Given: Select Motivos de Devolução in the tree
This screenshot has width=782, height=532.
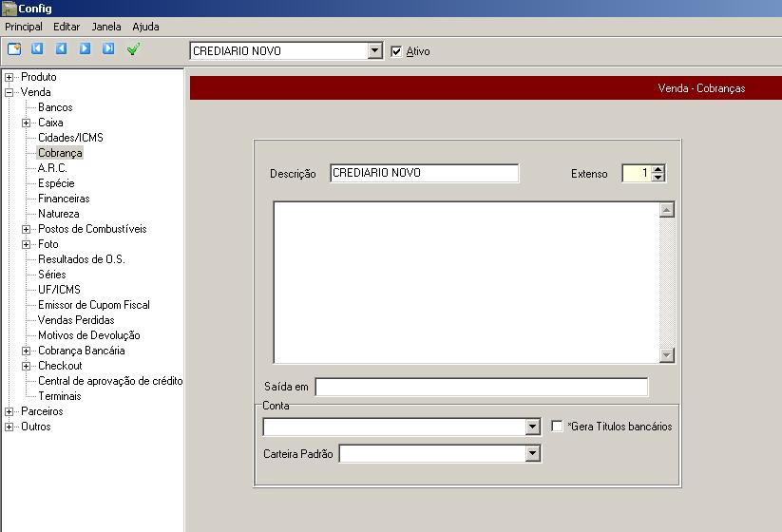Looking at the screenshot, I should tap(89, 335).
